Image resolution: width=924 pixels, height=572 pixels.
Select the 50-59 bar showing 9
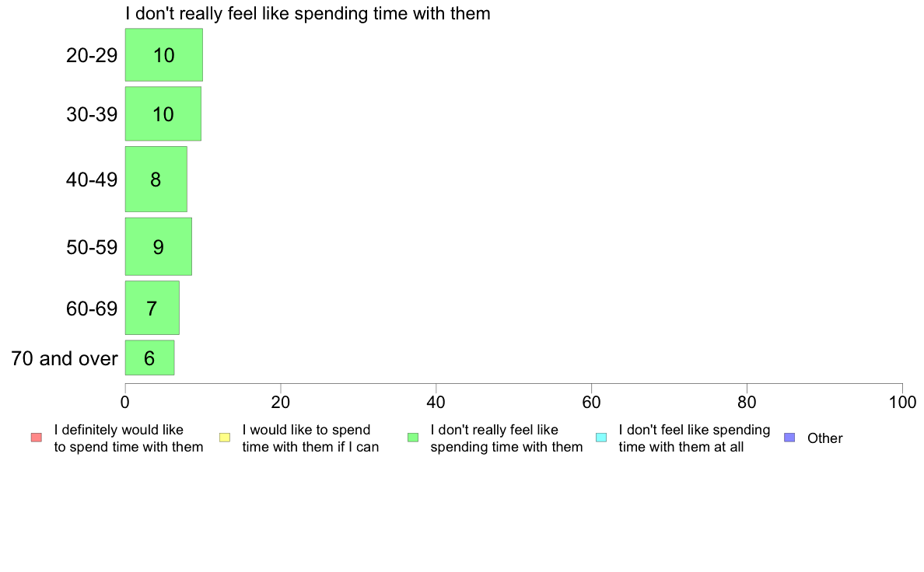pyautogui.click(x=159, y=246)
